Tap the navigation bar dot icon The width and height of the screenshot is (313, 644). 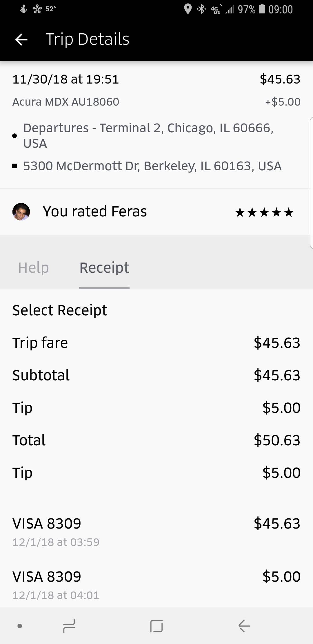tap(20, 626)
